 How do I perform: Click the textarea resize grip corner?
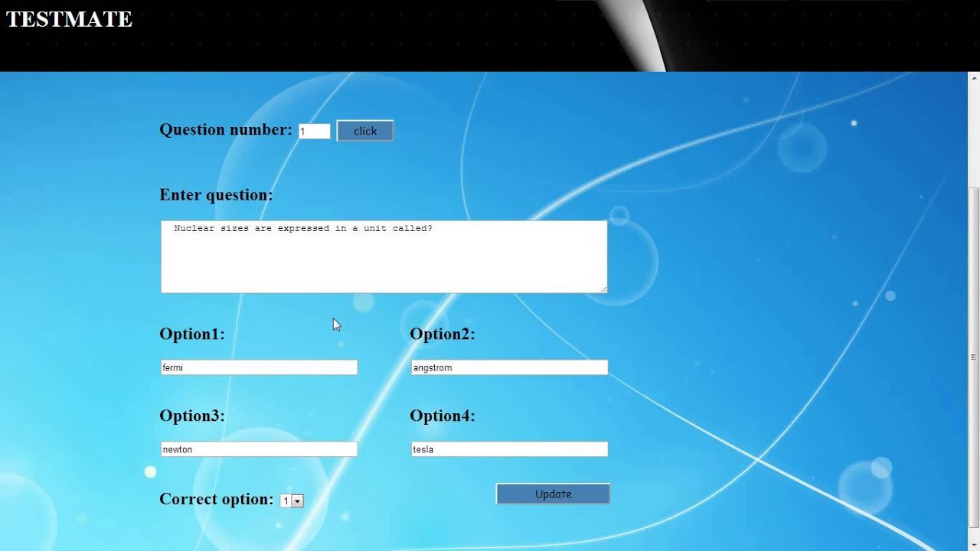[603, 289]
